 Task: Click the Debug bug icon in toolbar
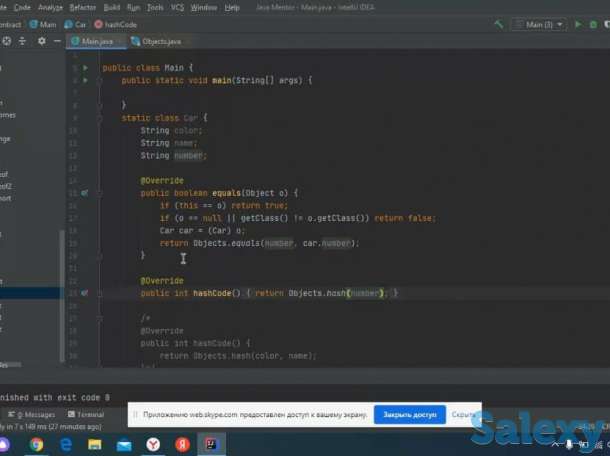pyautogui.click(x=593, y=23)
